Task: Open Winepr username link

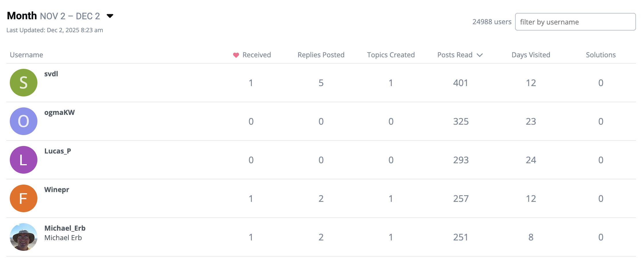Action: [57, 190]
